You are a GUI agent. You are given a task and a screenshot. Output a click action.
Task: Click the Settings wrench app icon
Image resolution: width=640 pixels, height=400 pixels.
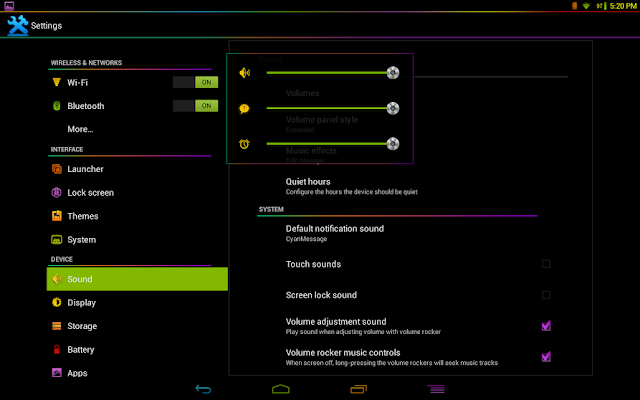18,25
